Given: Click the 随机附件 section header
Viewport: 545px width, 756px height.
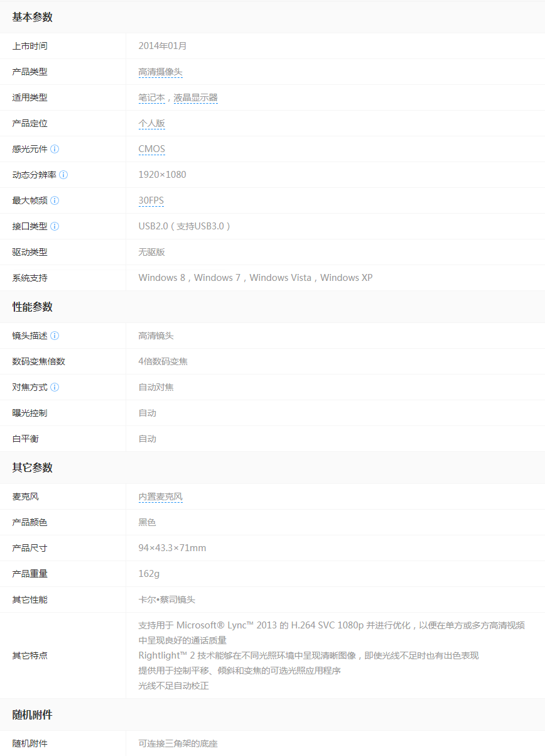Looking at the screenshot, I should [x=32, y=715].
